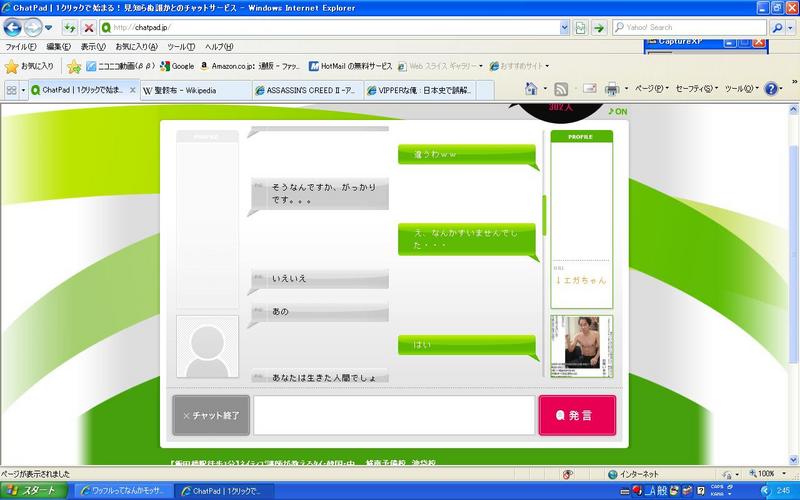Open the お気に入り menu
The width and height of the screenshot is (800, 500).
[x=136, y=46]
